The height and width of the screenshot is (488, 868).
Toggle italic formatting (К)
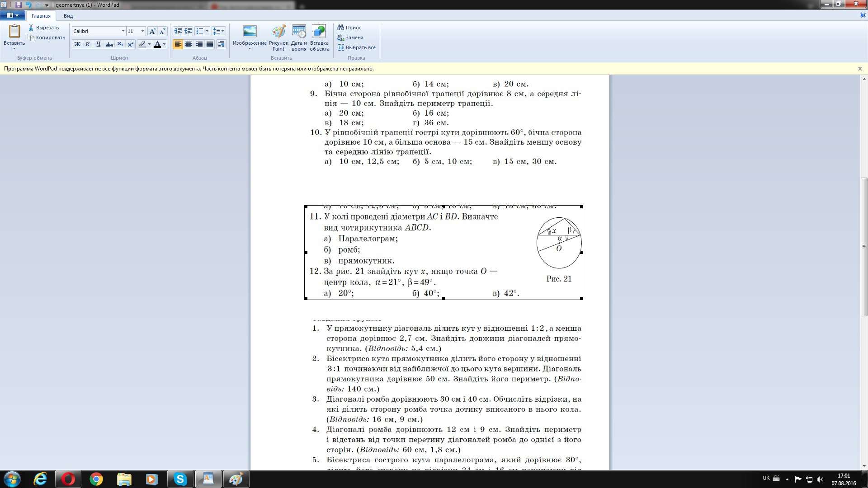88,44
